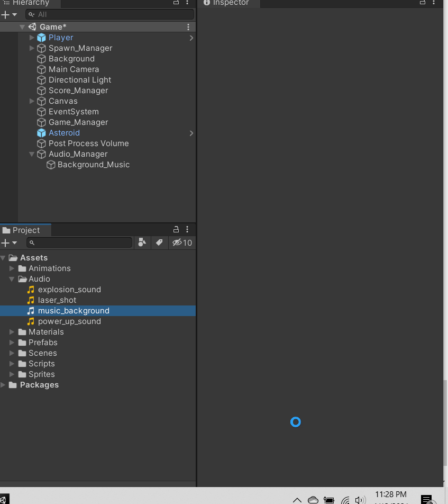Show hidden system tray icons

pos(297,500)
